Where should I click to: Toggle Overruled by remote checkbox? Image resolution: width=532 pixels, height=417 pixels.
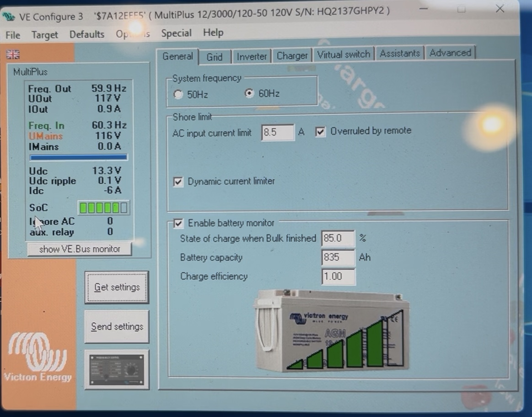(320, 131)
